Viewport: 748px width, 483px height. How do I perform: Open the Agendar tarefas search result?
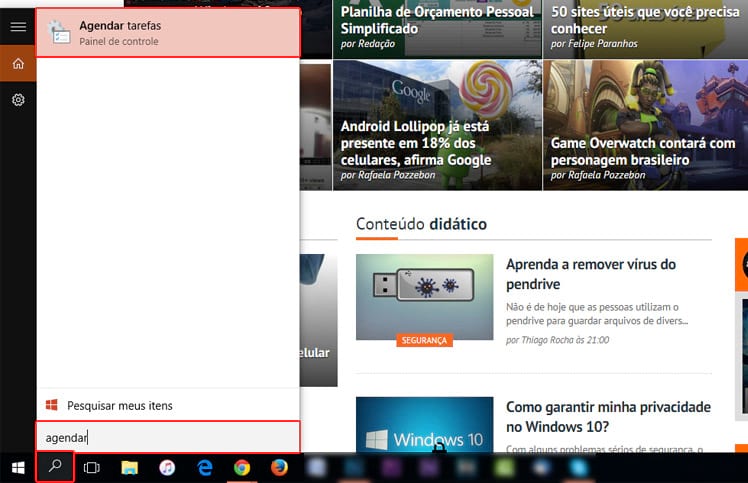coord(168,33)
